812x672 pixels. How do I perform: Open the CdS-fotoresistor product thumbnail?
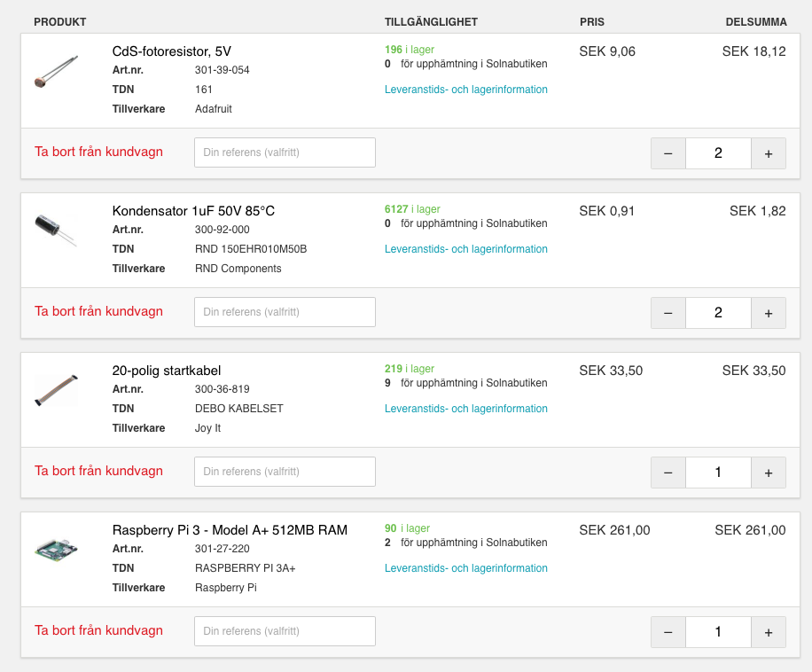[57, 73]
